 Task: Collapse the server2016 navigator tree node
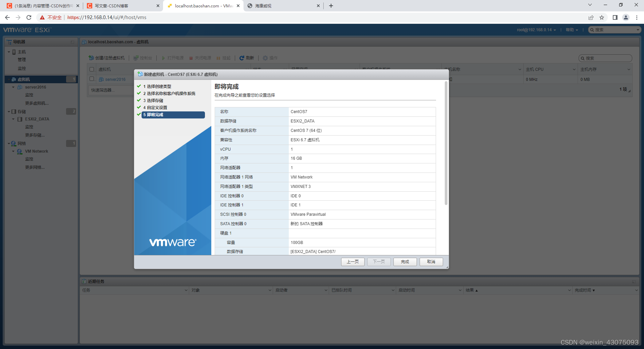pyautogui.click(x=13, y=87)
